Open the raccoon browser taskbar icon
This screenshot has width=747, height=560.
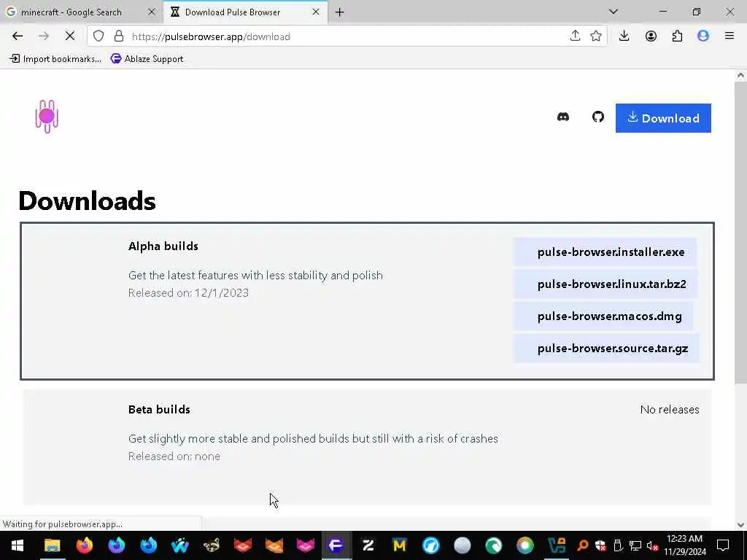[x=211, y=545]
